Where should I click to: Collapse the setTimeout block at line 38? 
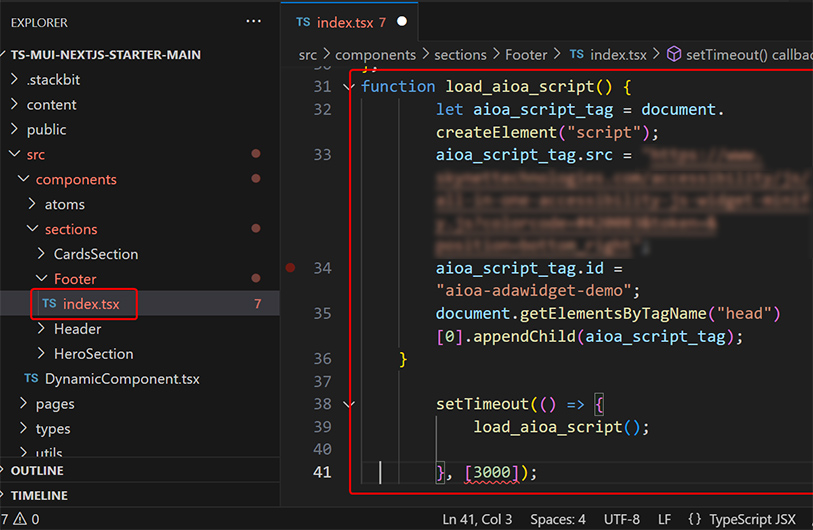pos(348,404)
